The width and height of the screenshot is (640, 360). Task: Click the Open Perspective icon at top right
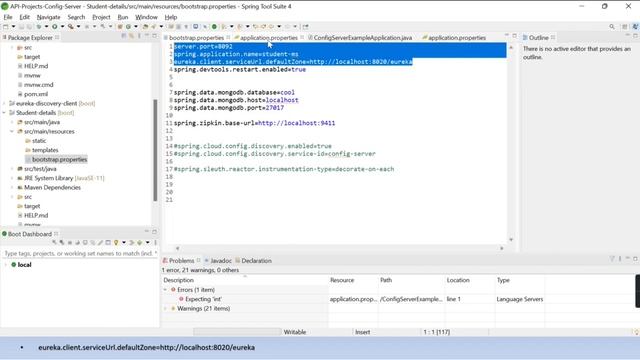tap(624, 27)
